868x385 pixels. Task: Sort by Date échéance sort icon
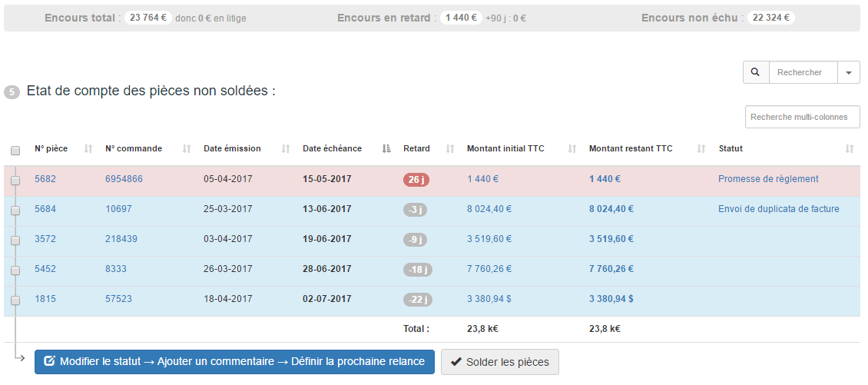pos(386,148)
